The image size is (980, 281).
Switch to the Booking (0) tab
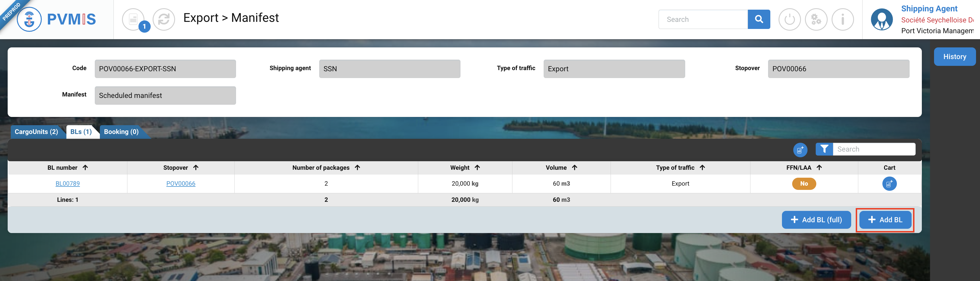[121, 132]
